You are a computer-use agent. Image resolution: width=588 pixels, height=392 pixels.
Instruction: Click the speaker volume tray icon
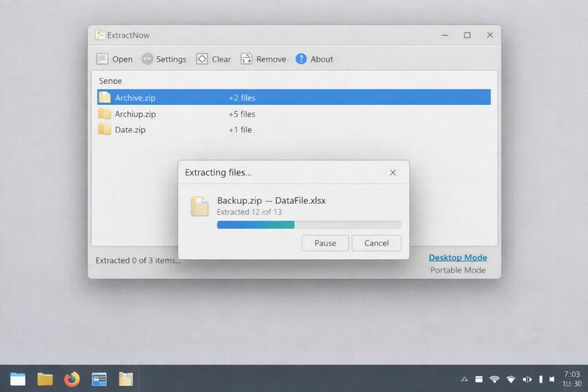(527, 379)
